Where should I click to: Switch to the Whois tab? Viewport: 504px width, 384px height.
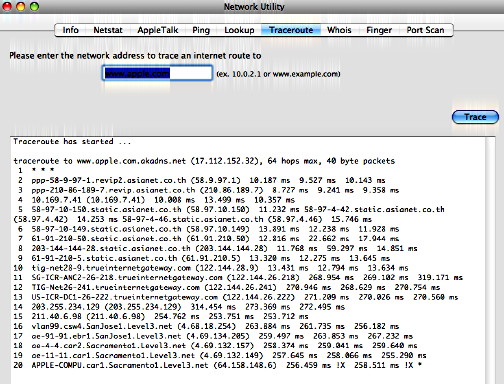(339, 30)
